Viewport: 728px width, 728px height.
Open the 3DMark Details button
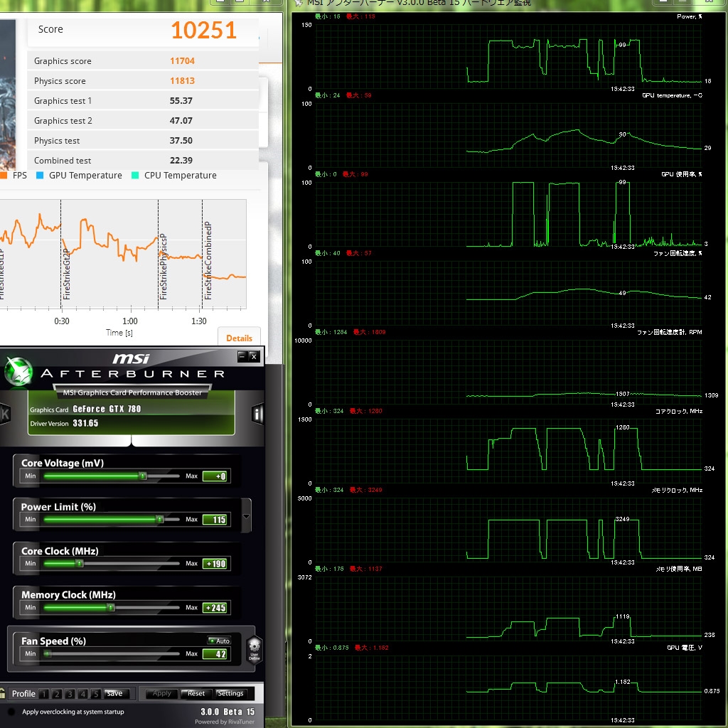click(x=239, y=338)
